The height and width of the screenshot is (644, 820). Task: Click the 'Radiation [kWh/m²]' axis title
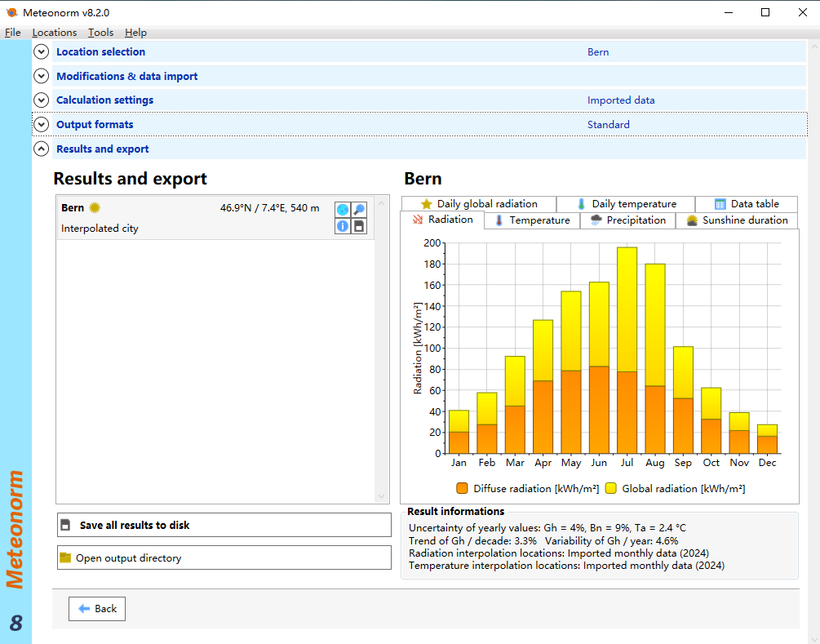click(417, 348)
